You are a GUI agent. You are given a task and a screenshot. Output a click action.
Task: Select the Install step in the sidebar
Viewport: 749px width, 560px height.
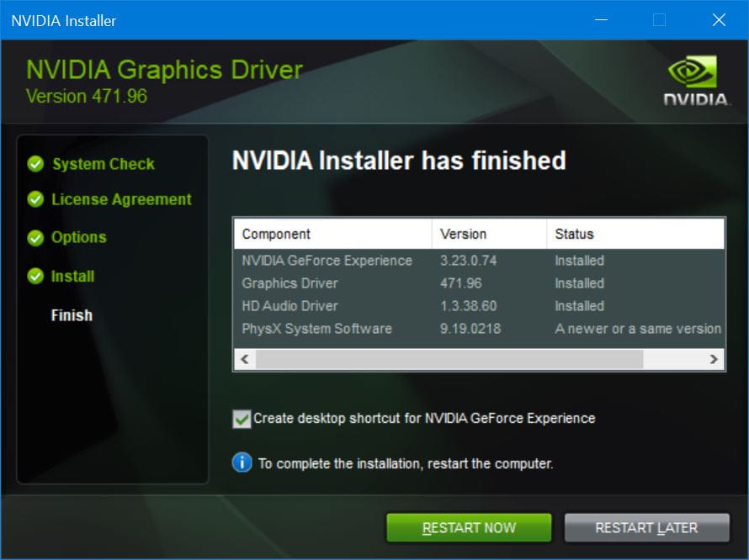(72, 276)
